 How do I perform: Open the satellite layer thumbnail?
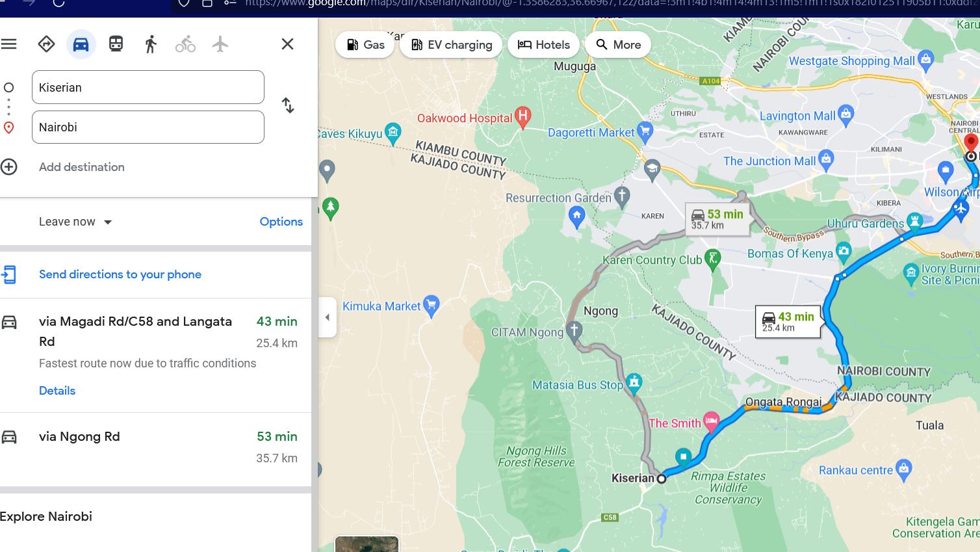tap(367, 544)
